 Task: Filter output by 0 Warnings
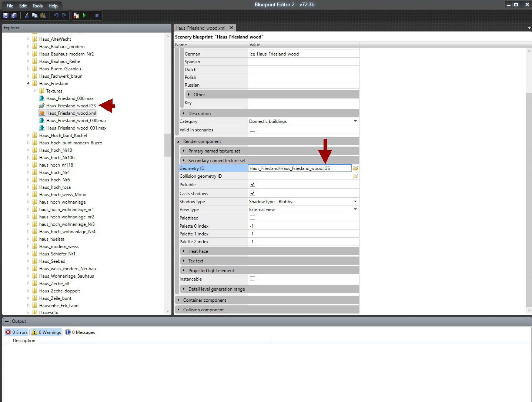46,332
